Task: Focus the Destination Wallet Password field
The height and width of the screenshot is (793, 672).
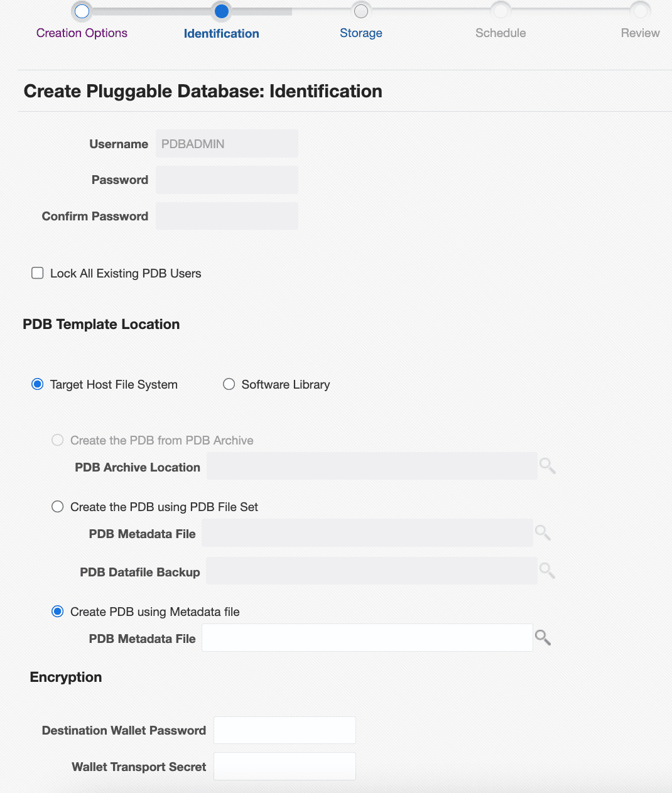Action: point(285,730)
